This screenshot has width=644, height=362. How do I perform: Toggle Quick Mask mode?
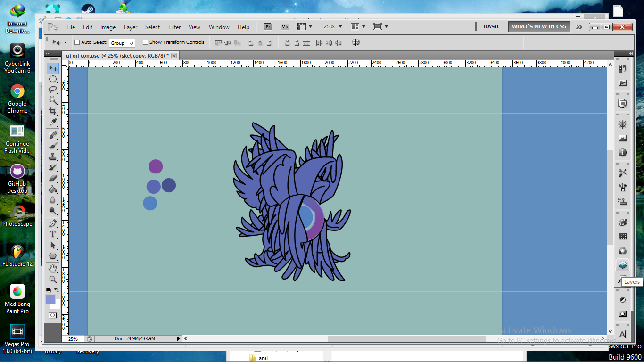[x=53, y=315]
